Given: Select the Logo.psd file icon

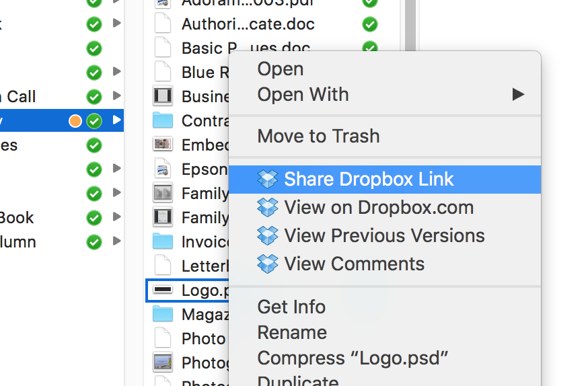Looking at the screenshot, I should pyautogui.click(x=163, y=289).
